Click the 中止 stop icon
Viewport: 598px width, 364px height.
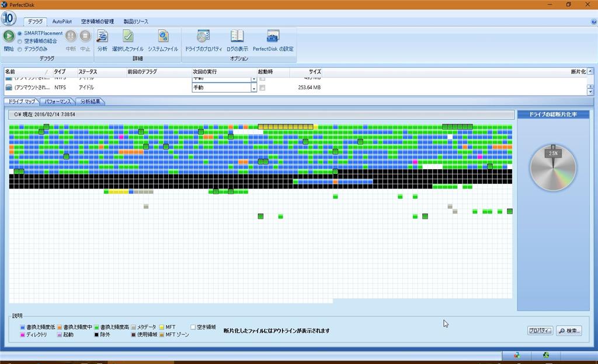[x=85, y=36]
